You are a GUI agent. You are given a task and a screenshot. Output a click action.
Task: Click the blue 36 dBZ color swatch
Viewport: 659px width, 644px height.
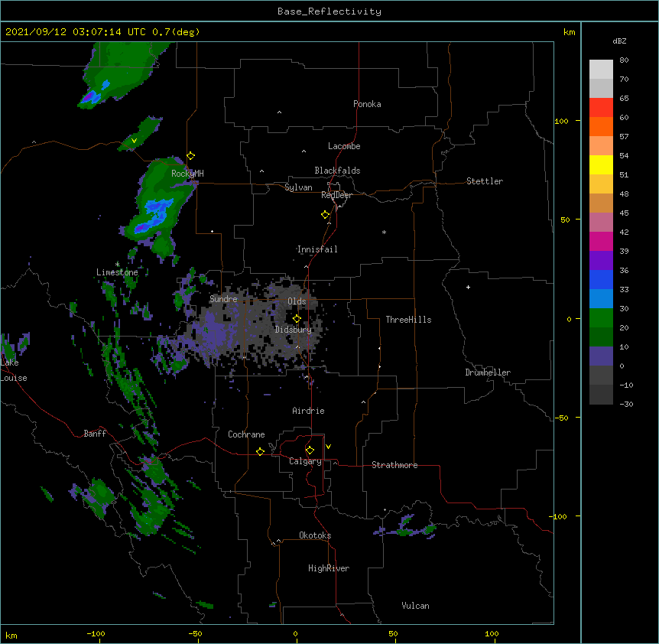click(601, 279)
